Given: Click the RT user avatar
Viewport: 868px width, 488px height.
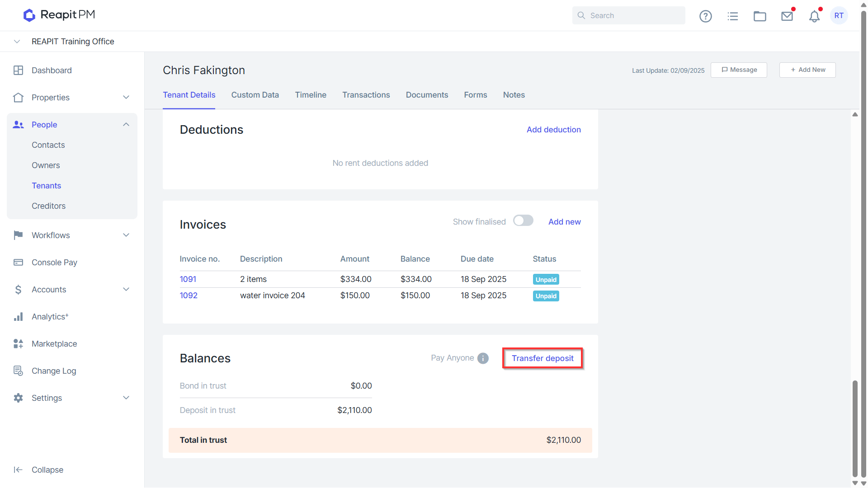Looking at the screenshot, I should 839,15.
